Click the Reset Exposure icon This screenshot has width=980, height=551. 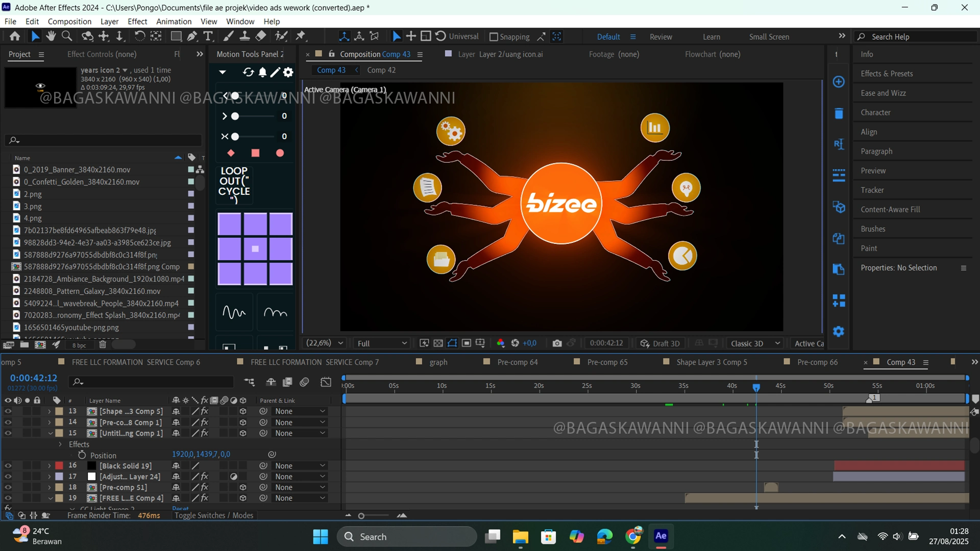(515, 343)
